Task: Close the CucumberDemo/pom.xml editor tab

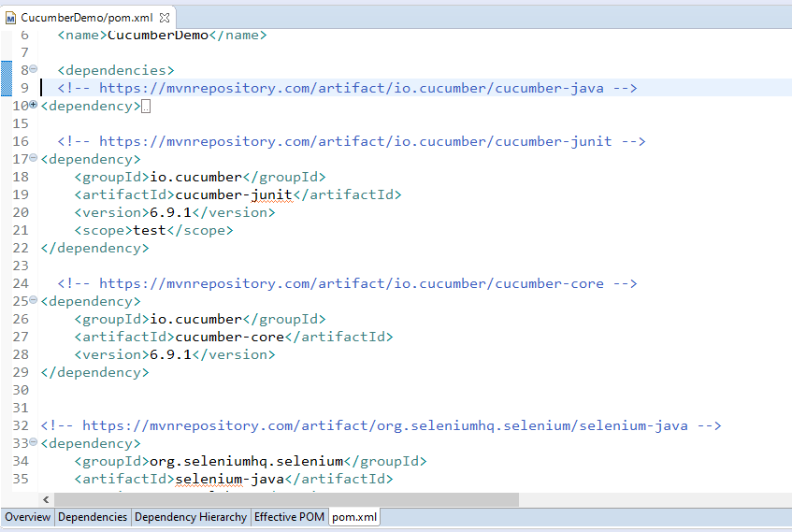Action: click(x=165, y=18)
